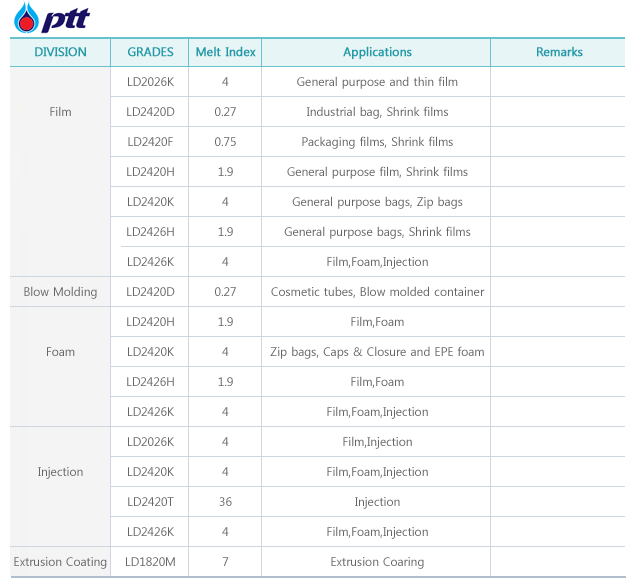This screenshot has height=584, width=637.
Task: Click the GRADES column header
Action: tap(150, 52)
